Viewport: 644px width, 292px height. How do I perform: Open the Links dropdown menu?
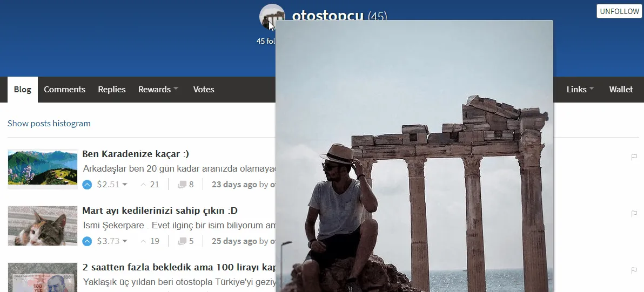coord(580,90)
